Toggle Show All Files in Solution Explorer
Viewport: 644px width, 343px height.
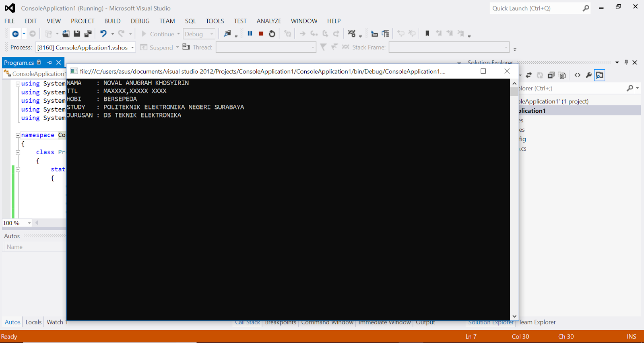[562, 75]
